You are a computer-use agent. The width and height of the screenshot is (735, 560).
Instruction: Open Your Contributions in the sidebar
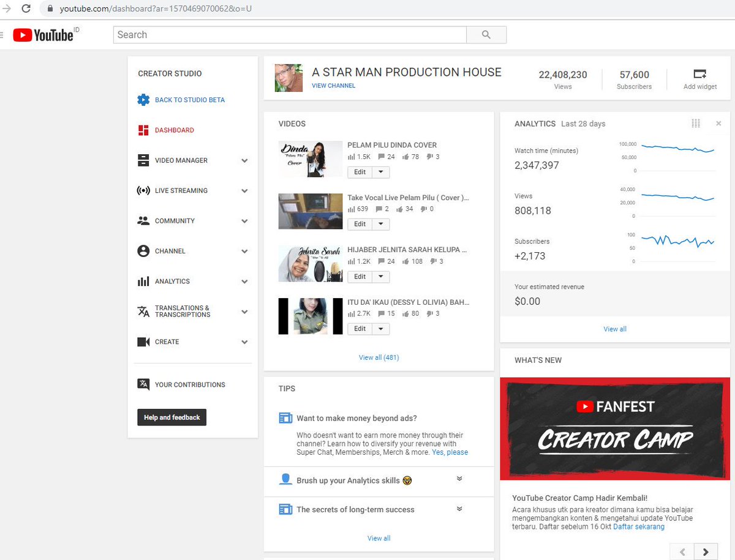(190, 384)
